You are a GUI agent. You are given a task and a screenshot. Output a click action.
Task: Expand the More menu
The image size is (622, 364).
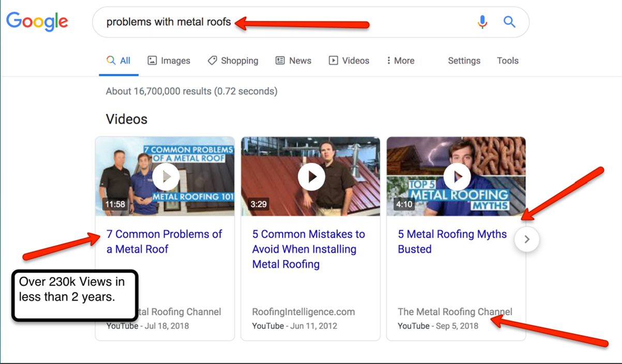(x=400, y=60)
